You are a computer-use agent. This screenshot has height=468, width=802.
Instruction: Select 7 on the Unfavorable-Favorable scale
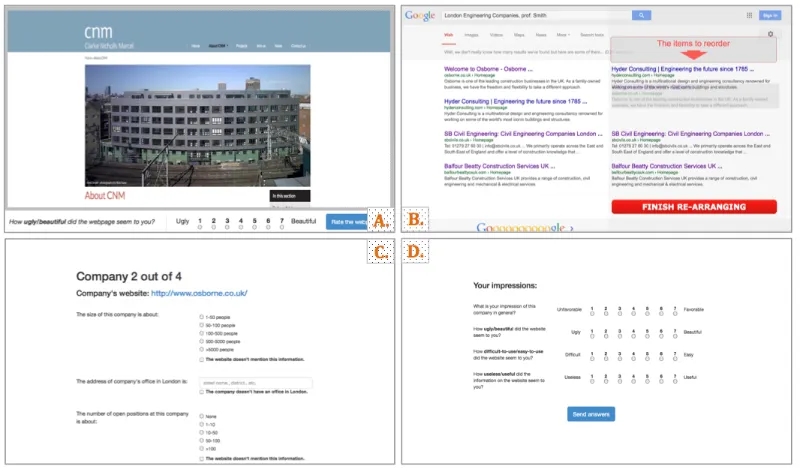[x=675, y=314]
